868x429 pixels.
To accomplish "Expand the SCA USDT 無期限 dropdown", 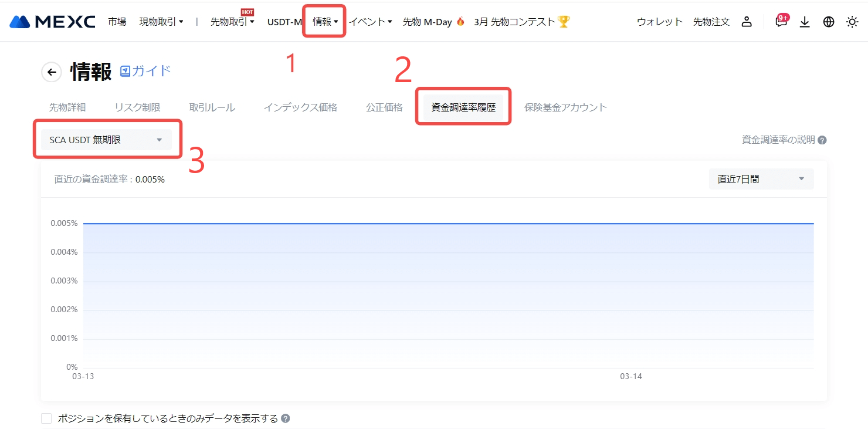I will click(106, 140).
